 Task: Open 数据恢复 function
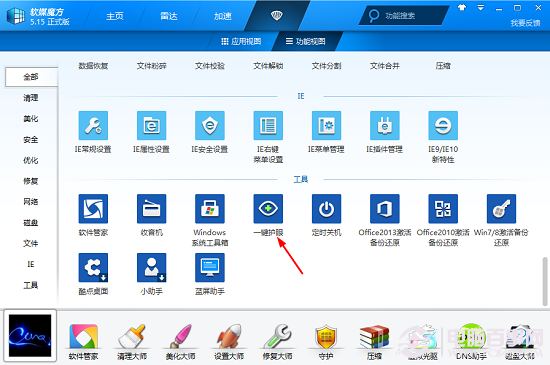pyautogui.click(x=93, y=66)
